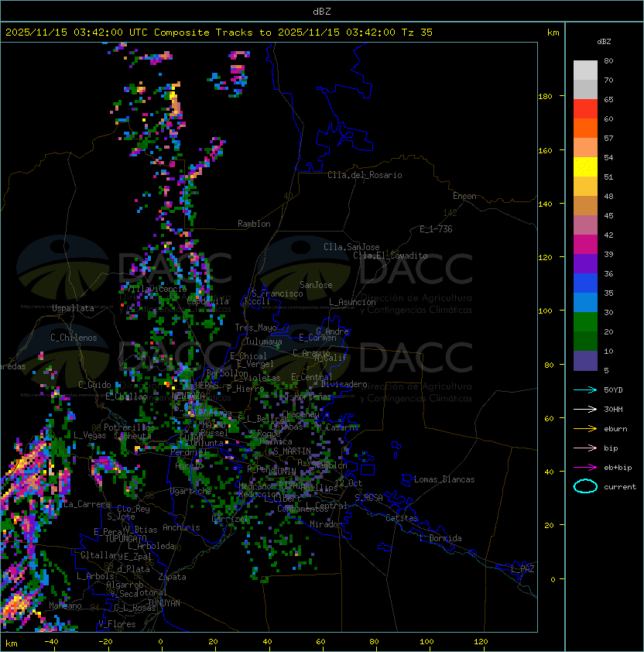
Task: Pick the bright green swatch in dBZ legend
Action: pyautogui.click(x=585, y=322)
